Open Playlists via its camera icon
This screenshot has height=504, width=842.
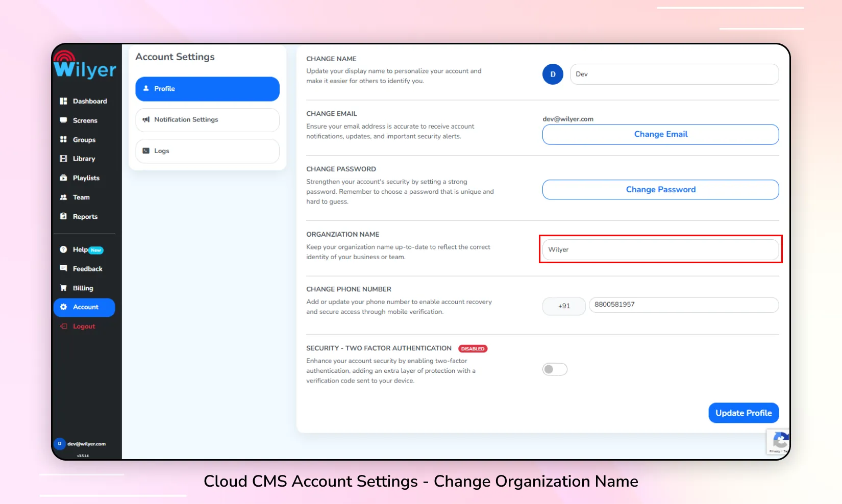(x=63, y=178)
